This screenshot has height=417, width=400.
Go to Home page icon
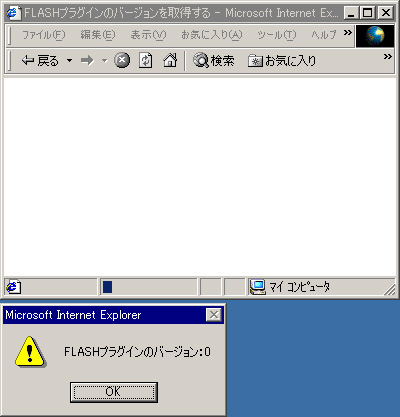coord(170,61)
